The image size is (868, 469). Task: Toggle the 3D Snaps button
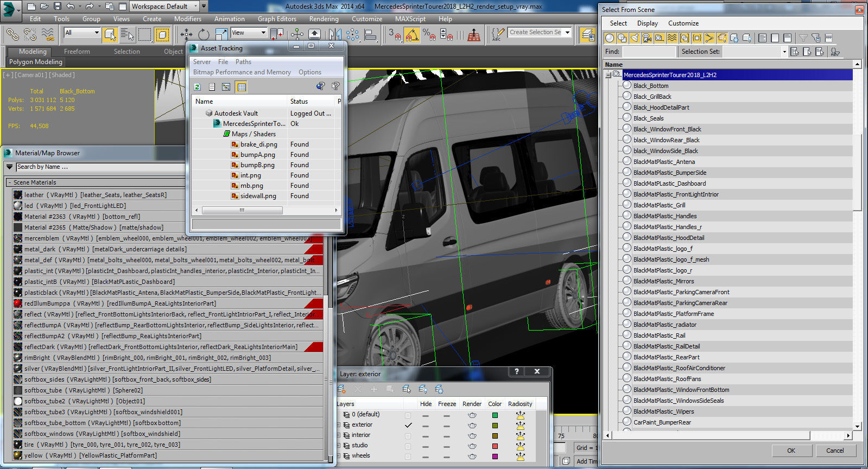(395, 34)
